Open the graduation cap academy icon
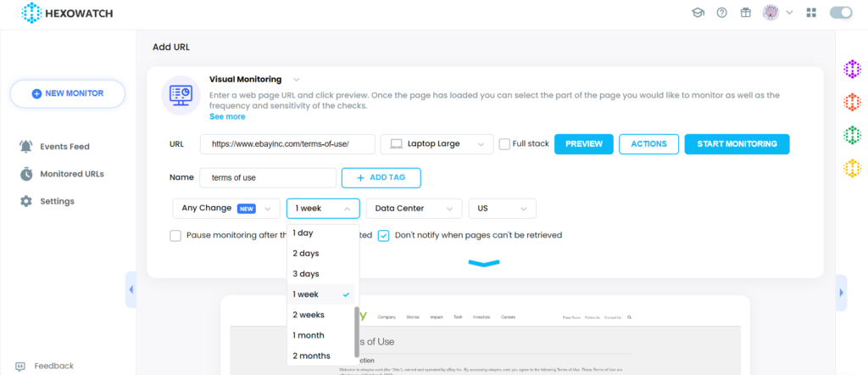Image resolution: width=868 pixels, height=375 pixels. (698, 13)
